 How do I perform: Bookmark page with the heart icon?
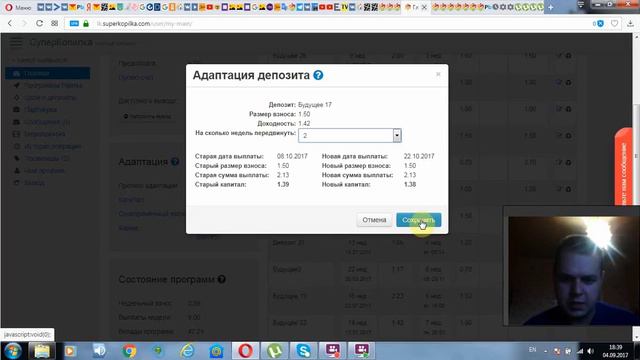614,24
